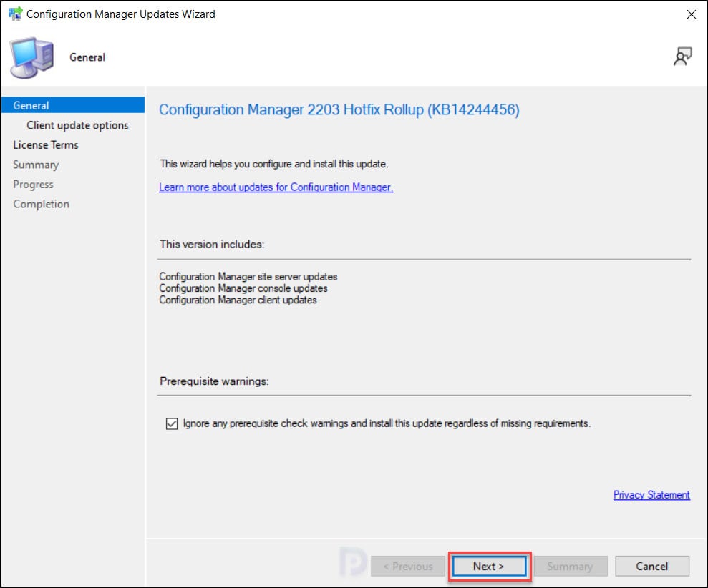This screenshot has height=588, width=708.
Task: Click the Hotfix Rollup KB14244456 heading
Action: click(339, 109)
